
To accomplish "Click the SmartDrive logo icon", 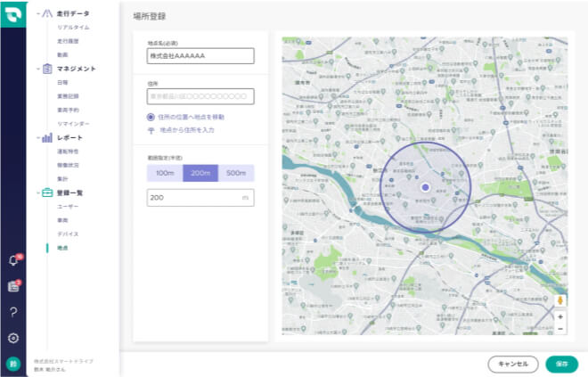I will tap(13, 13).
